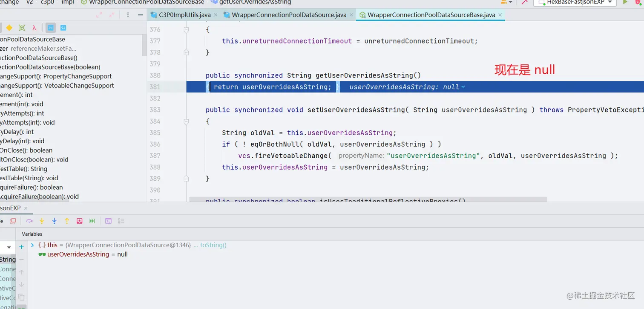Collapse code fold marker at line 376
This screenshot has width=644, height=309.
pos(186,30)
